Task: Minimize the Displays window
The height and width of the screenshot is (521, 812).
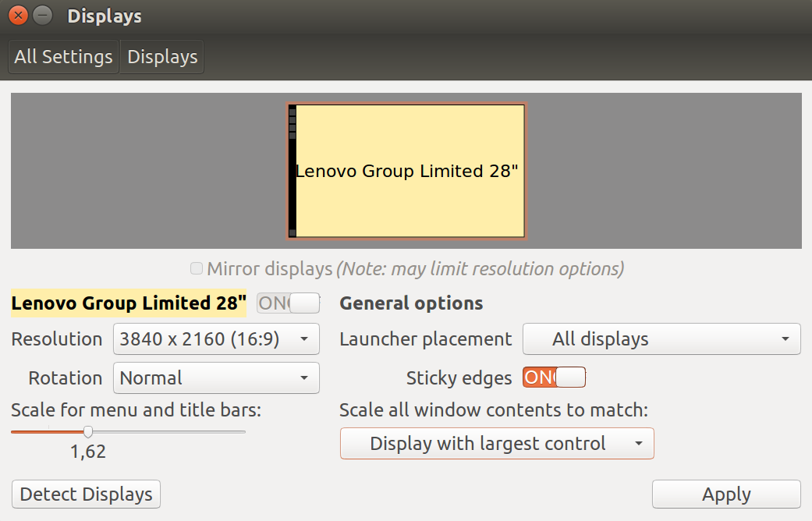Action: coord(42,16)
